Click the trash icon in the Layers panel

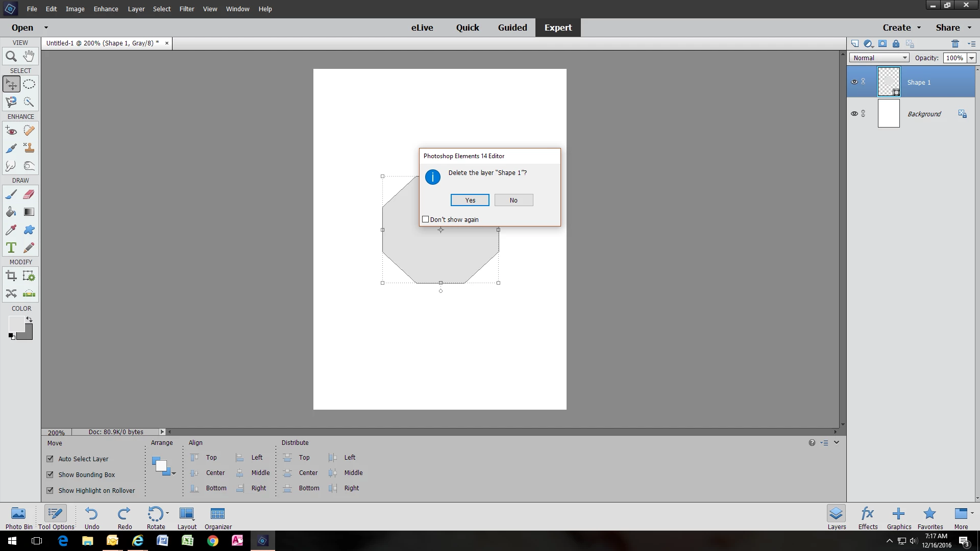tap(955, 44)
